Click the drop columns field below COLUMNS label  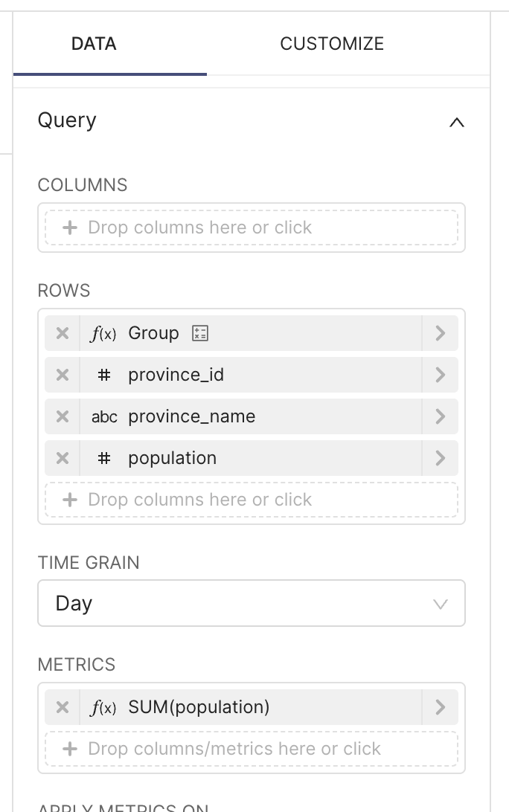[x=252, y=228]
